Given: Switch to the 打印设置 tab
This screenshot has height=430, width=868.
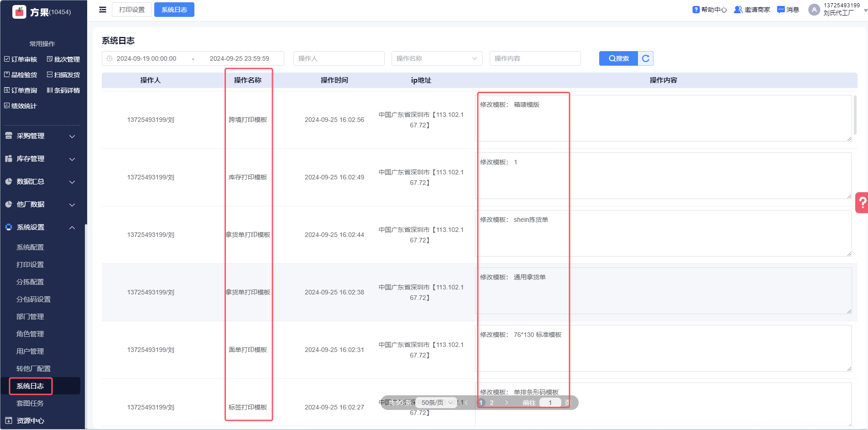Looking at the screenshot, I should click(x=132, y=10).
